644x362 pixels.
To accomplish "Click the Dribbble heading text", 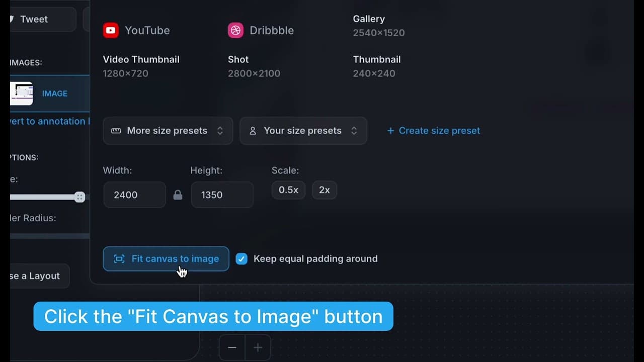I will point(272,30).
